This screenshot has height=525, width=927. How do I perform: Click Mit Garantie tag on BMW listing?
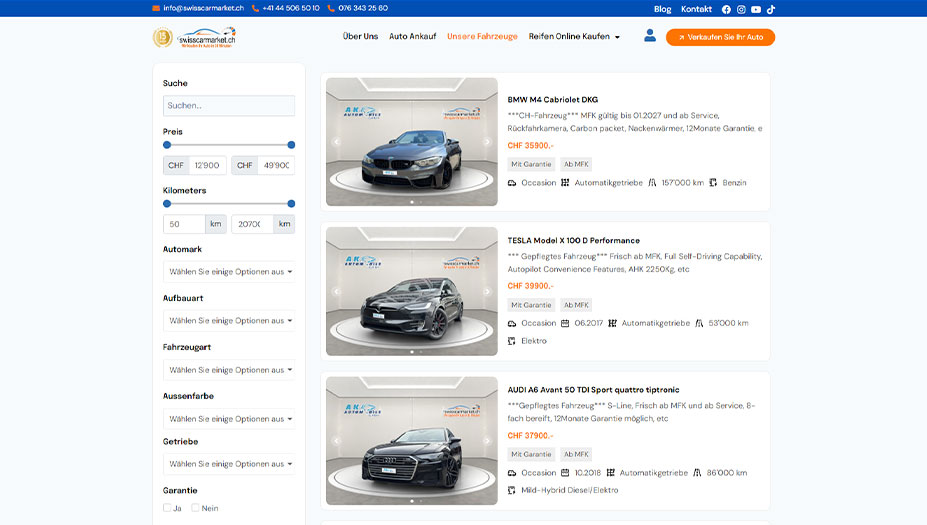point(531,164)
